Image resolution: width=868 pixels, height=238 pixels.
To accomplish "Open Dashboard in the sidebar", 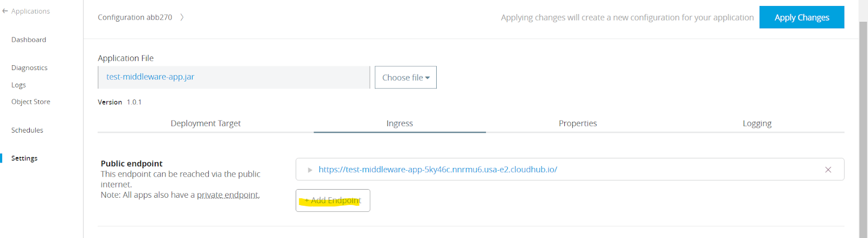I will 29,40.
